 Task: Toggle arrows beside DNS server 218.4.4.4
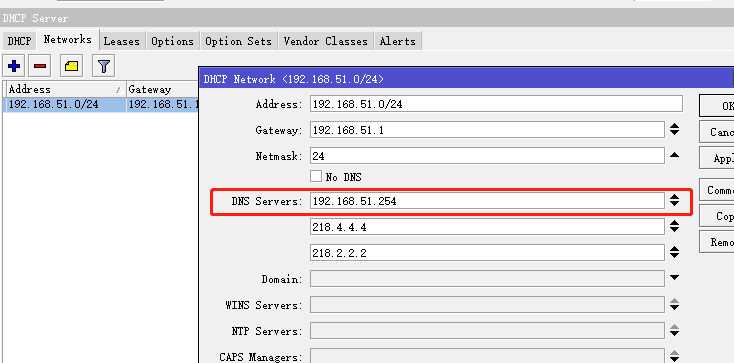tap(674, 227)
